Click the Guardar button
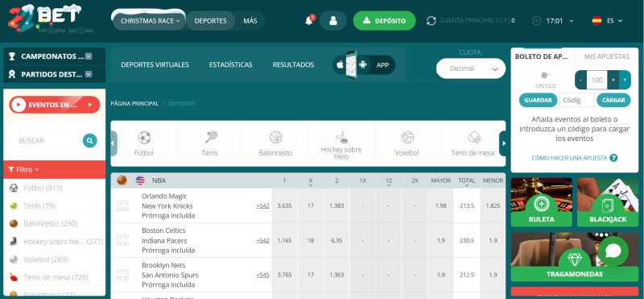644x299 pixels. pyautogui.click(x=538, y=100)
